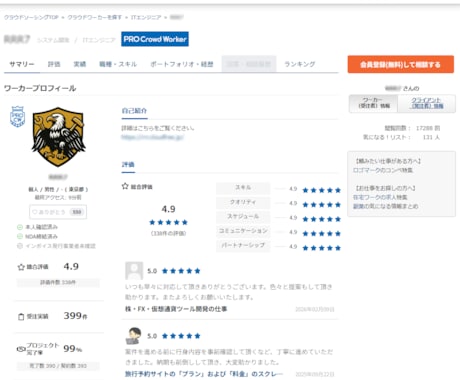Click the ワーカープロフィール heading
Screen dimensions: 460x380
coord(40,88)
